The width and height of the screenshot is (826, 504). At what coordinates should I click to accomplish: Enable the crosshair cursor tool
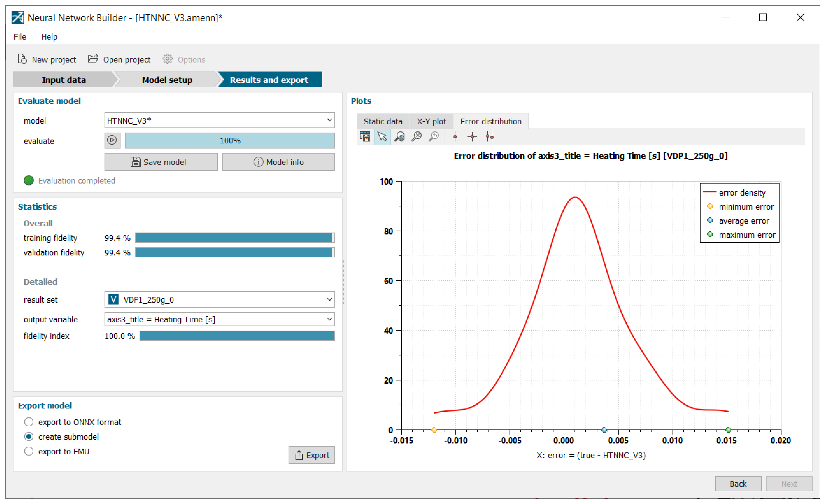472,137
